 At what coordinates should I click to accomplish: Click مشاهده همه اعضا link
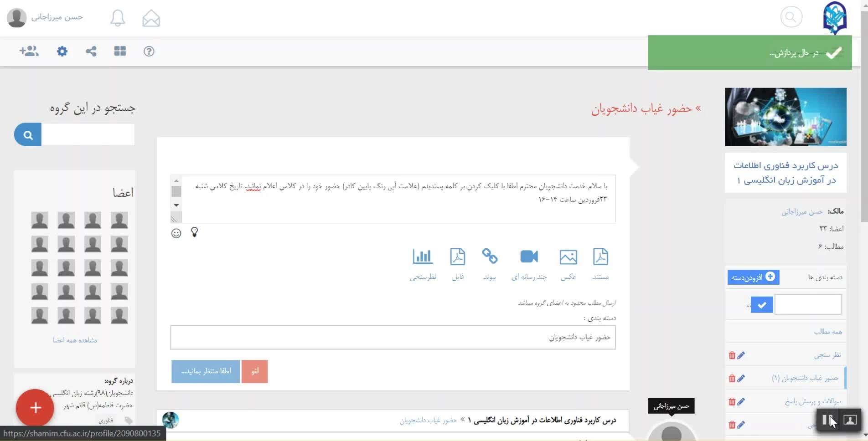tap(75, 340)
